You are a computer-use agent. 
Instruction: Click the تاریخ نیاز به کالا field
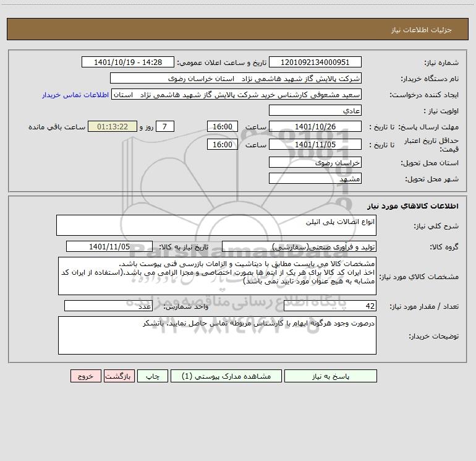click(x=109, y=246)
